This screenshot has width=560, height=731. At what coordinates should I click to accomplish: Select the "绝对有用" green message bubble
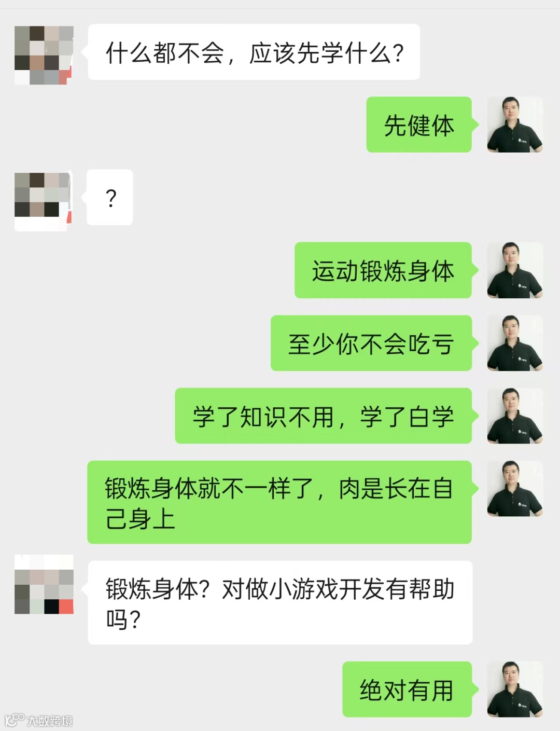(x=407, y=689)
